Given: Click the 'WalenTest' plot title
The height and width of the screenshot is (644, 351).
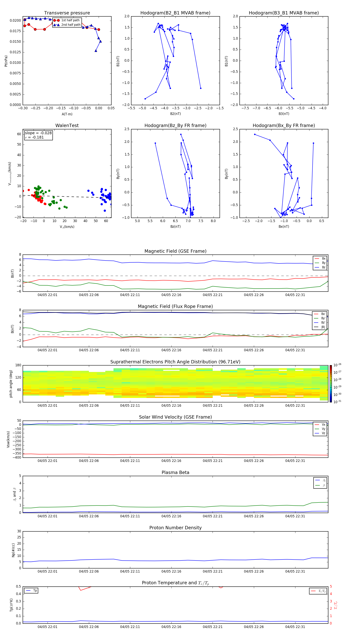Looking at the screenshot, I should (x=67, y=125).
